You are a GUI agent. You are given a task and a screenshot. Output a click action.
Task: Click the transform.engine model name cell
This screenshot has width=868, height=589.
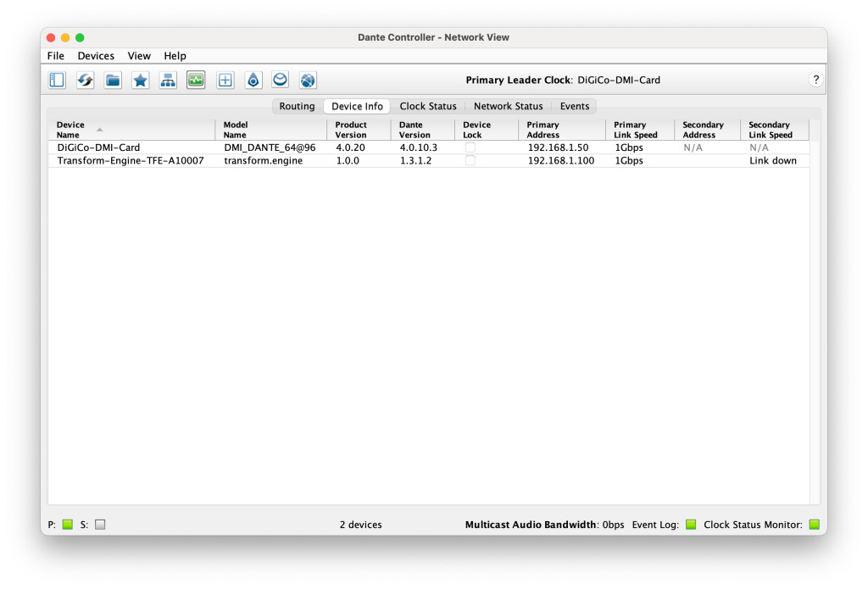(x=264, y=160)
